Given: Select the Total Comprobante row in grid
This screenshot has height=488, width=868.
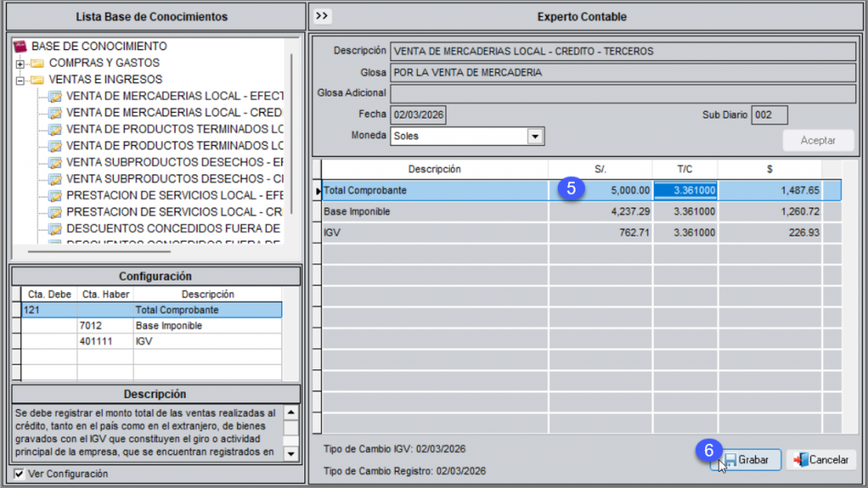Looking at the screenshot, I should coord(581,191).
